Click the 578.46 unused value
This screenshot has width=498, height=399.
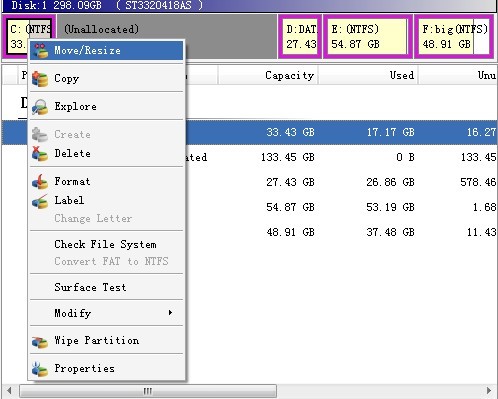(478, 182)
